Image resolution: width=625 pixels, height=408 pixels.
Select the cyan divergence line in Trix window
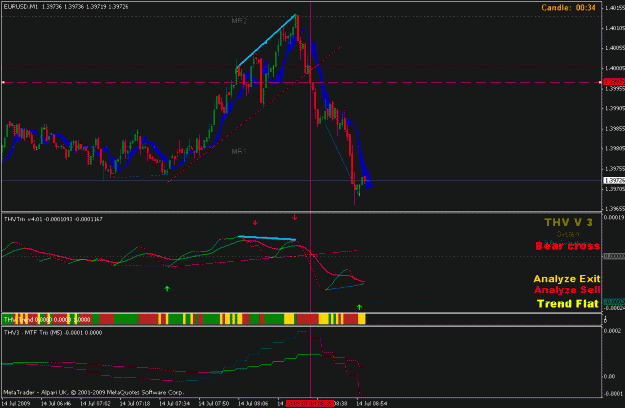click(267, 238)
